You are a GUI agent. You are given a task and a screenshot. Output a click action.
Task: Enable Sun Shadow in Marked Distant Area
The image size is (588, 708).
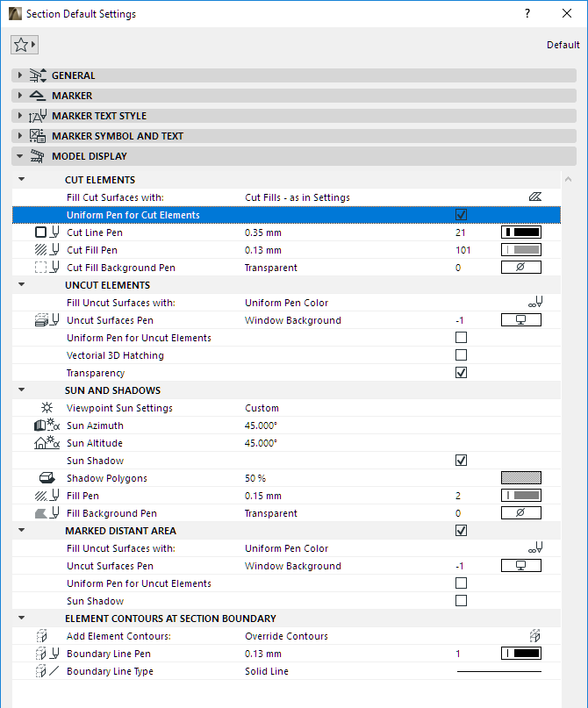(x=461, y=601)
